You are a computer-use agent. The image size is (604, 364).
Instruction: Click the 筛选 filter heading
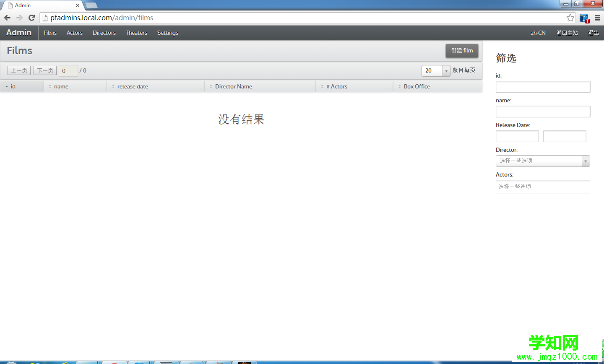(x=506, y=58)
